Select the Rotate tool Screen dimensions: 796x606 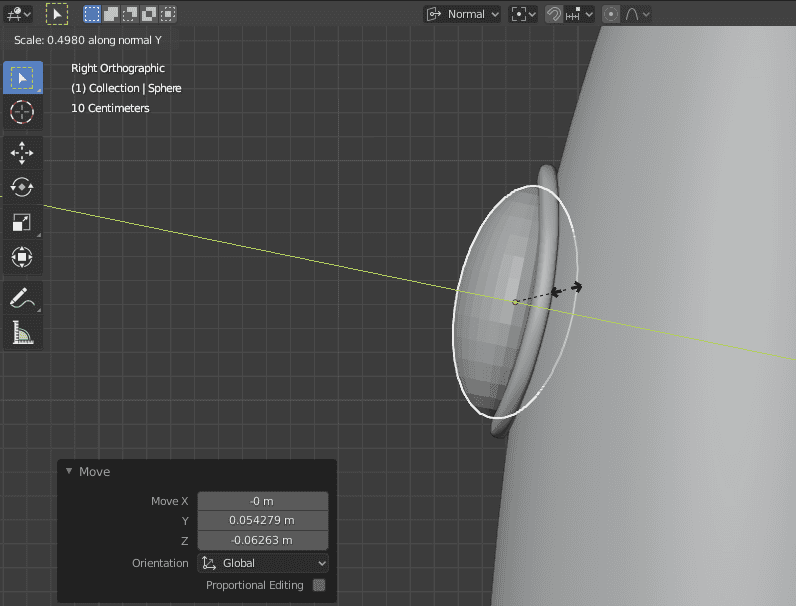[x=23, y=187]
